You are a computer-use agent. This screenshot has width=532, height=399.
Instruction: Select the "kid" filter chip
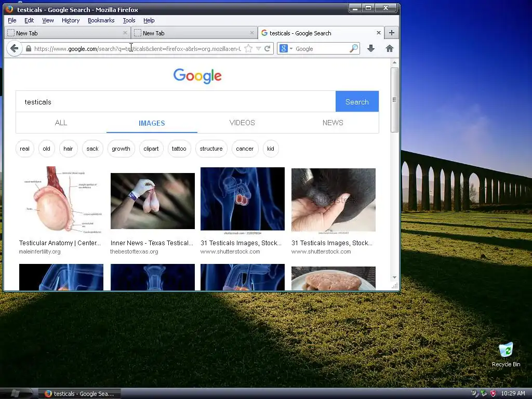pyautogui.click(x=271, y=149)
